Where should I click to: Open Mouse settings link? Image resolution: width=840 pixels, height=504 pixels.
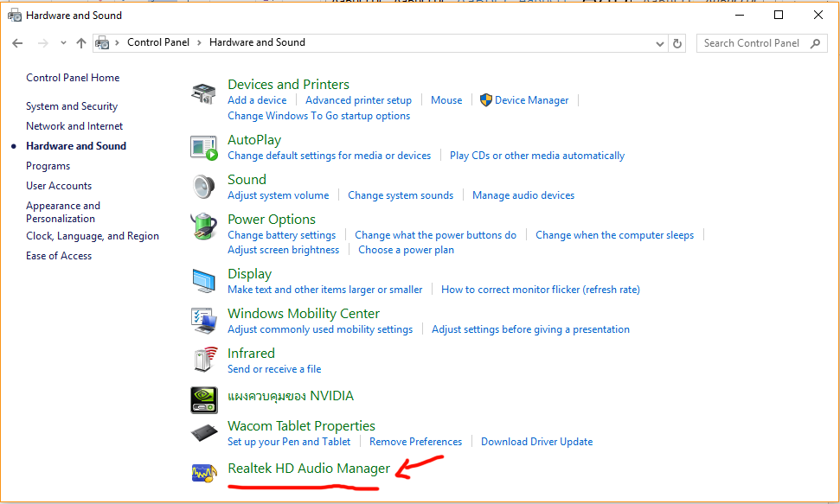pyautogui.click(x=446, y=100)
